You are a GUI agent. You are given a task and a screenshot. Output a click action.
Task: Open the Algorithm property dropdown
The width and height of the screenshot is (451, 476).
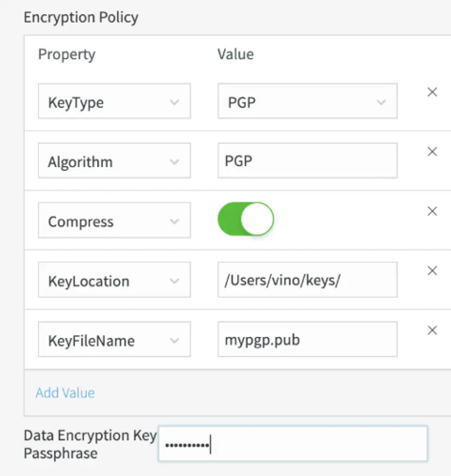coord(114,161)
